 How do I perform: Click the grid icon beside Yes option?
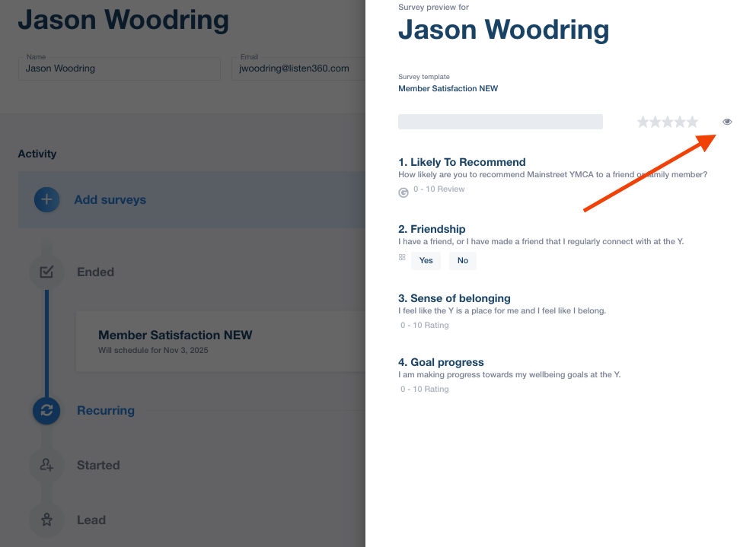[402, 257]
